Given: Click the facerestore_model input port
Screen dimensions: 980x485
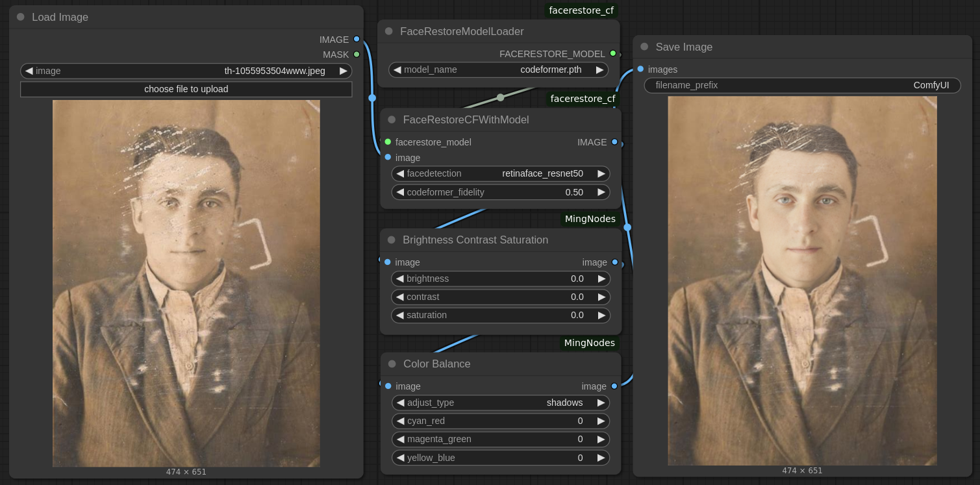Looking at the screenshot, I should tap(388, 142).
